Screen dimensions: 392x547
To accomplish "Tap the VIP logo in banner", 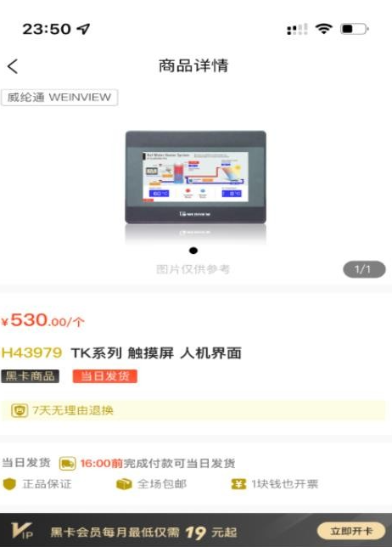I will [22, 530].
